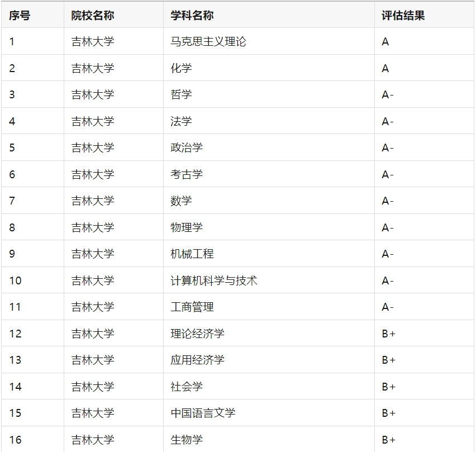
Task: Click sequence number 2
Action: coord(12,68)
